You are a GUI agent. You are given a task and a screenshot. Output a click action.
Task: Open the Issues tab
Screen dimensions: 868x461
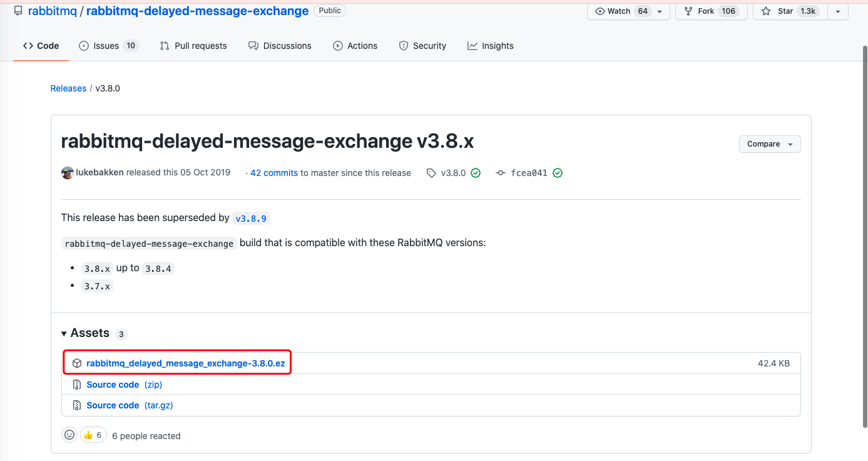click(x=108, y=46)
